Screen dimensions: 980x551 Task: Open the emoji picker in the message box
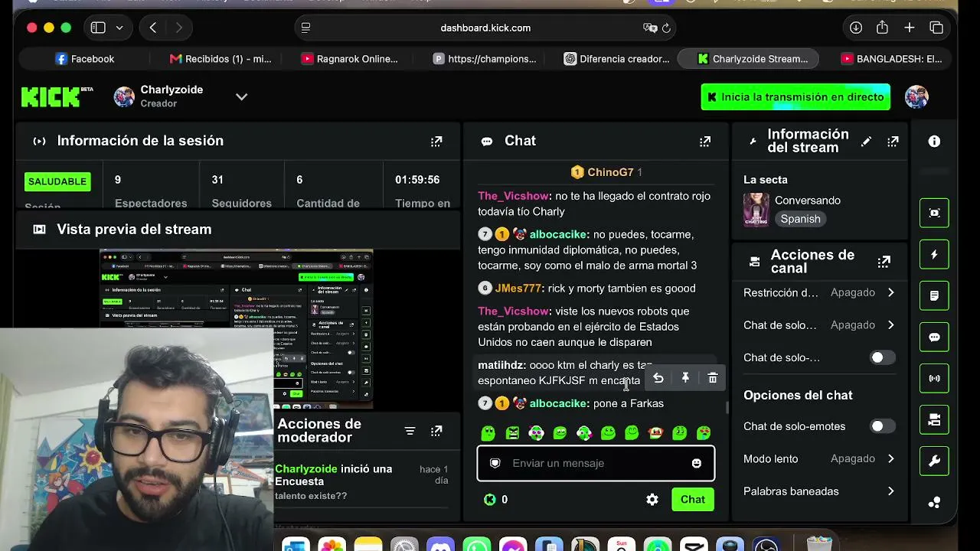click(x=696, y=463)
